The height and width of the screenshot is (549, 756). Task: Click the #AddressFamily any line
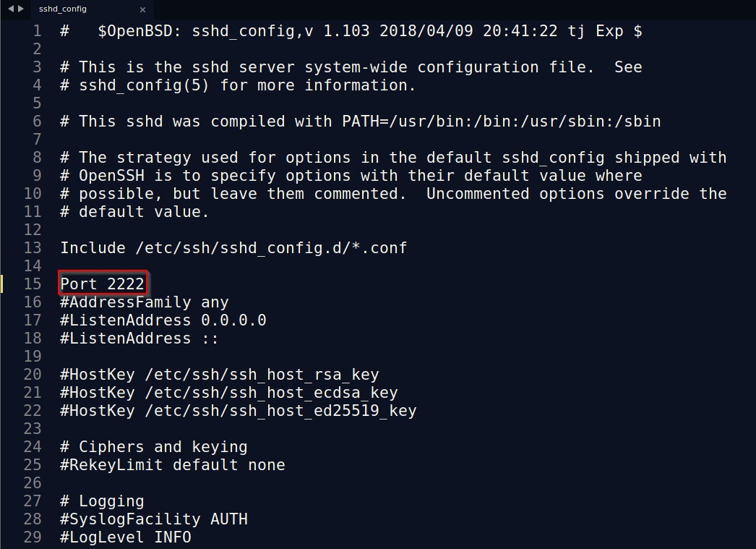tap(145, 302)
